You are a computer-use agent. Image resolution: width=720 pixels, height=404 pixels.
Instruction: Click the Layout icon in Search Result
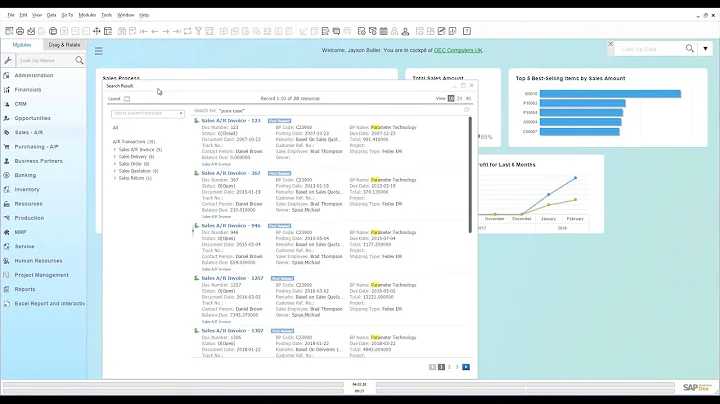tap(127, 99)
